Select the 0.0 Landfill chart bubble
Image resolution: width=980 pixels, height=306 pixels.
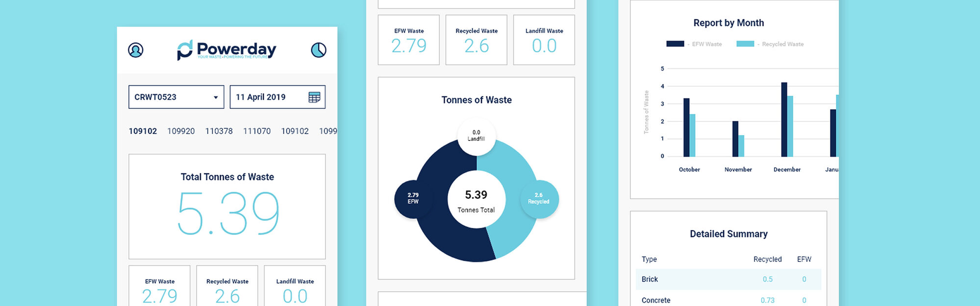click(x=476, y=136)
